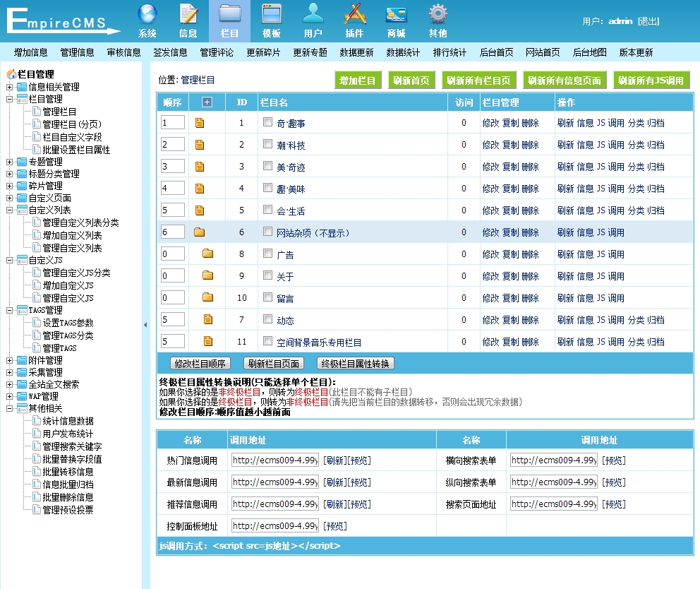Expand the 标题分类管理 tree node

tap(9, 174)
